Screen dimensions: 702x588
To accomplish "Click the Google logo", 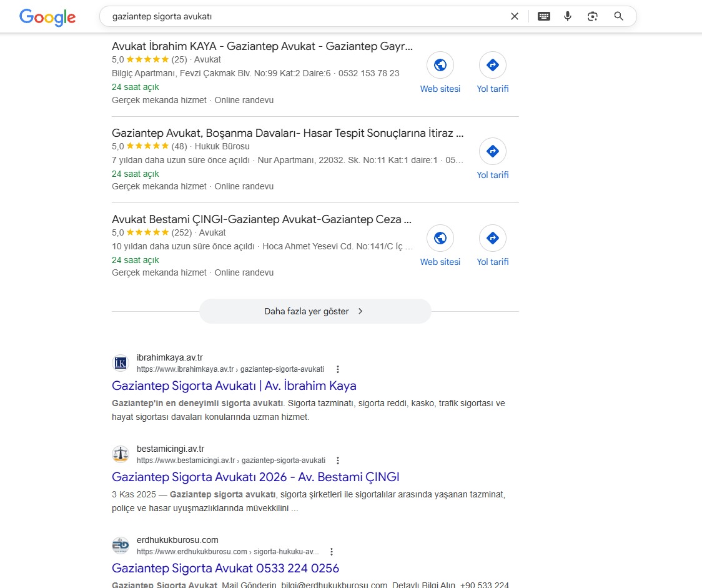I will [47, 17].
